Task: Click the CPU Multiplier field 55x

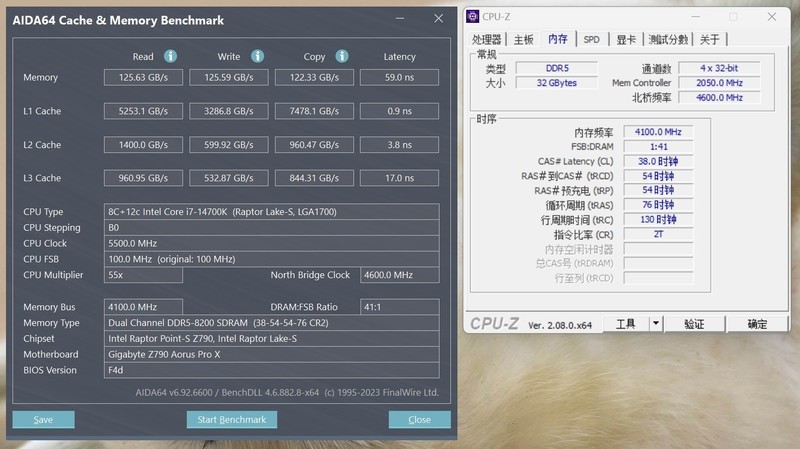Action: click(x=143, y=275)
